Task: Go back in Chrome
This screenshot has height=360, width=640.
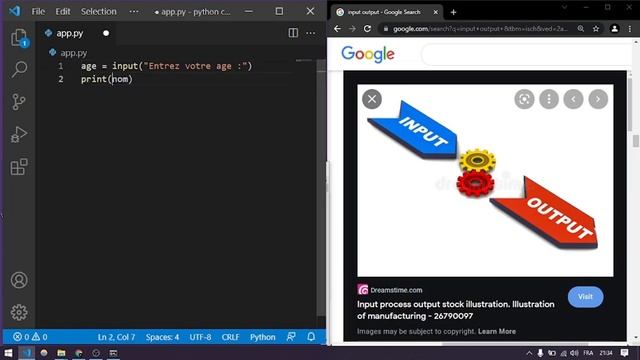Action: coord(337,29)
